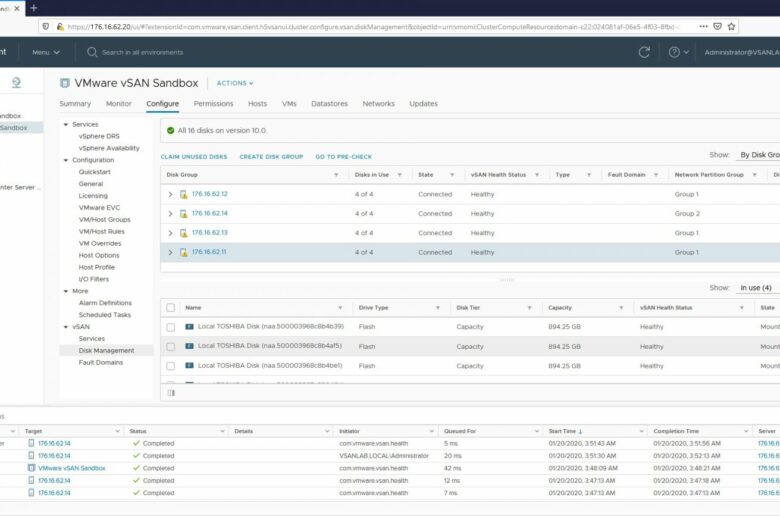780x516 pixels.
Task: Switch to the Permissions tab
Action: point(213,103)
